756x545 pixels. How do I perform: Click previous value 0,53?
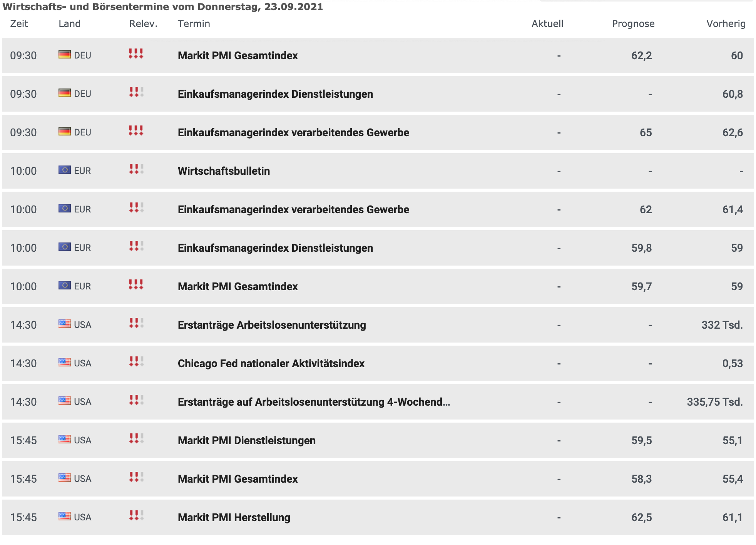[733, 363]
